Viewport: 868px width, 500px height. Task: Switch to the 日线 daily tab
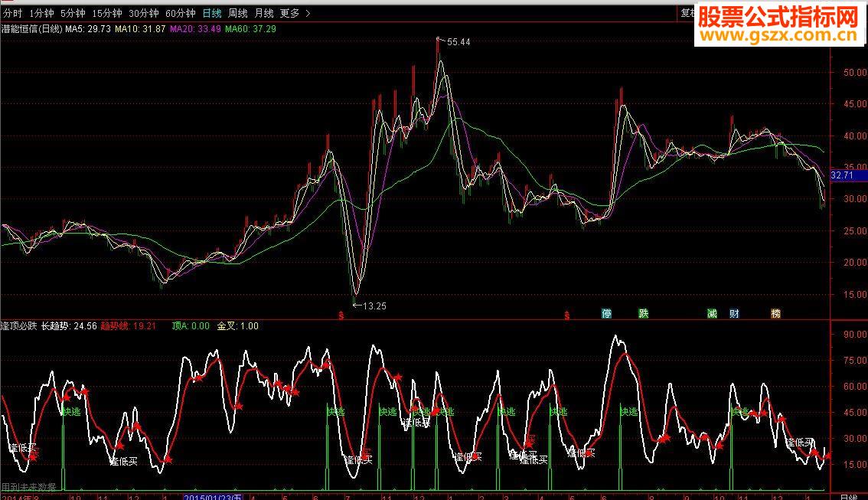(x=212, y=13)
